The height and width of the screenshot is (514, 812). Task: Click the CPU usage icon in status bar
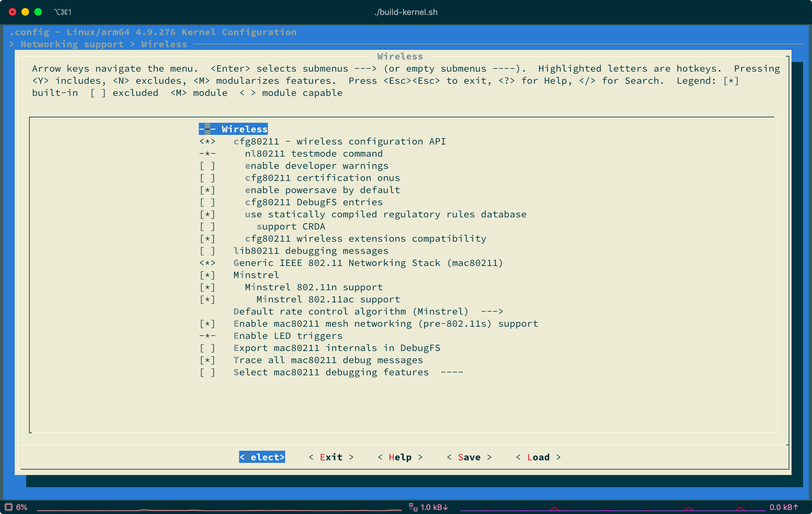click(8, 507)
